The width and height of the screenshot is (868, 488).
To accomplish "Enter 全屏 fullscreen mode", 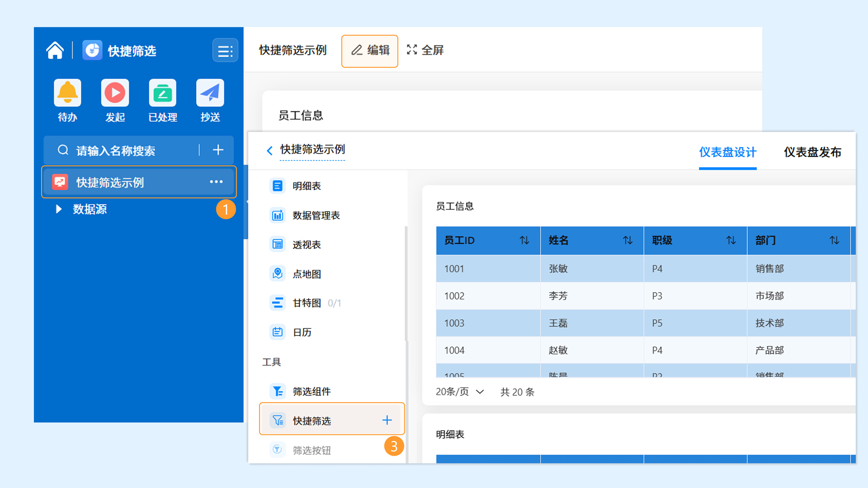I will (425, 50).
